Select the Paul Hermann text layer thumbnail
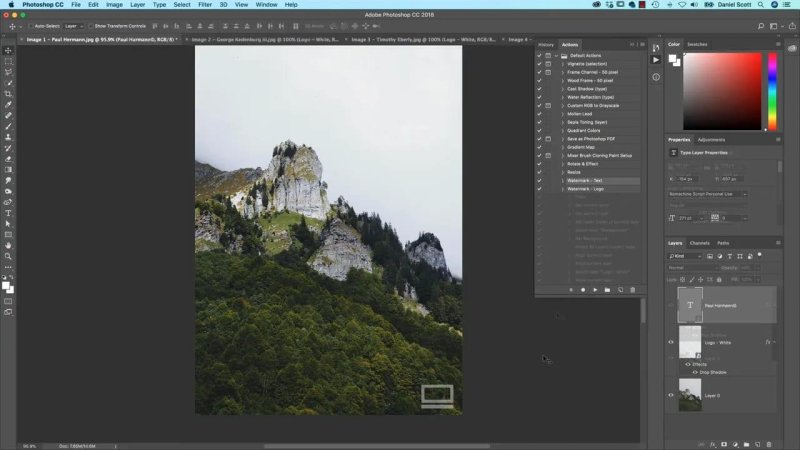This screenshot has width=800, height=450. click(690, 305)
